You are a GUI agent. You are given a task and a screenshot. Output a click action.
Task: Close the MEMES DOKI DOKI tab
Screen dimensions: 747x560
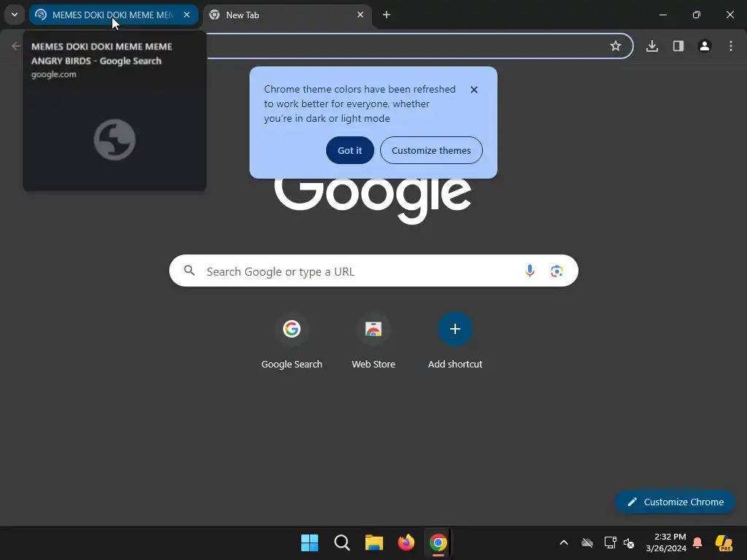pyautogui.click(x=187, y=15)
